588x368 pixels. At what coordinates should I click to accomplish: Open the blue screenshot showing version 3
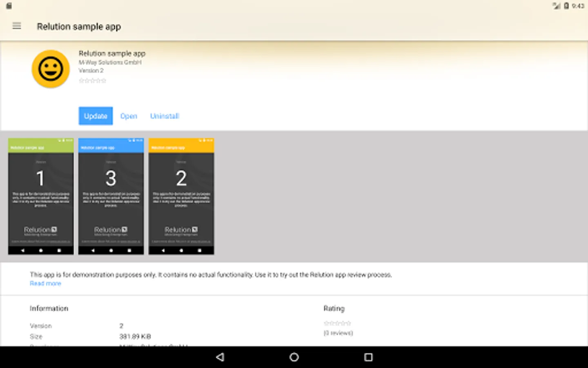[x=111, y=196]
